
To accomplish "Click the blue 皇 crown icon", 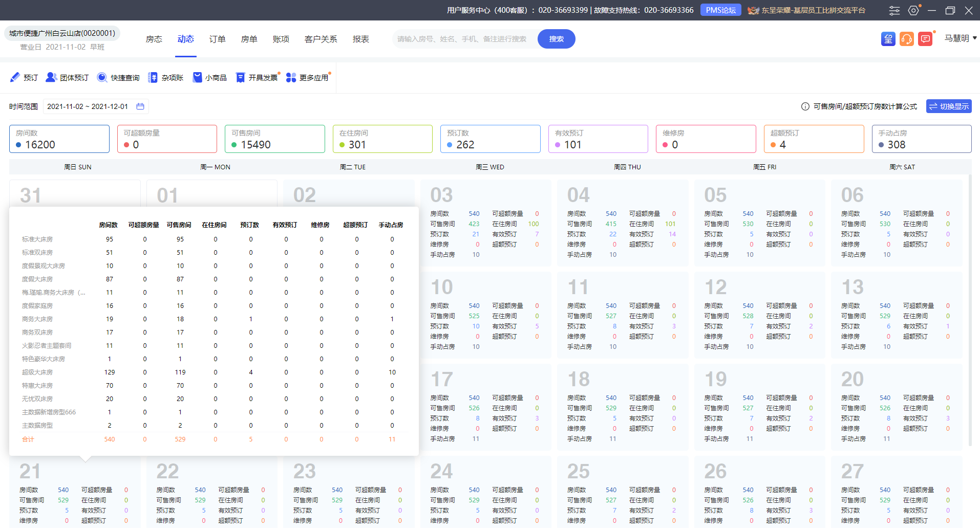I will click(888, 39).
